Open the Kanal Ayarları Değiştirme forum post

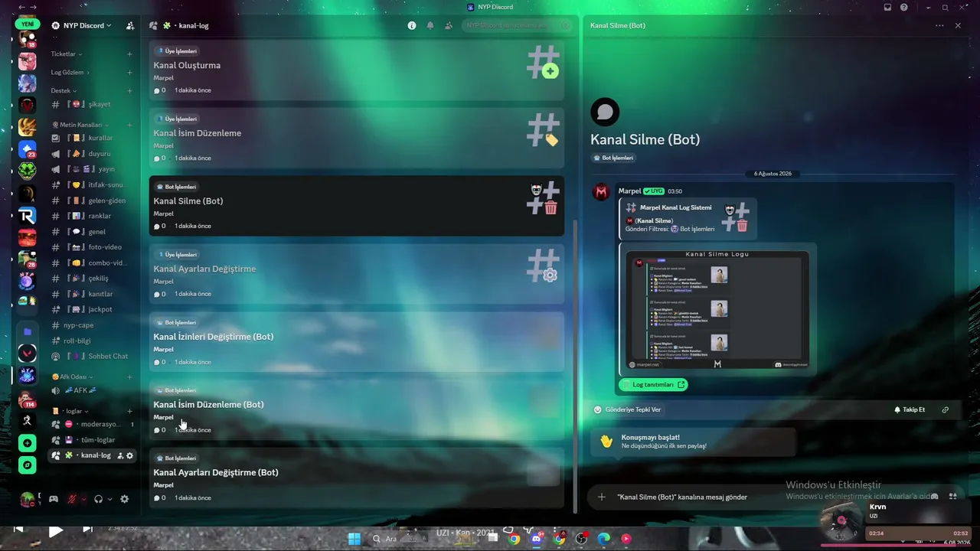357,274
